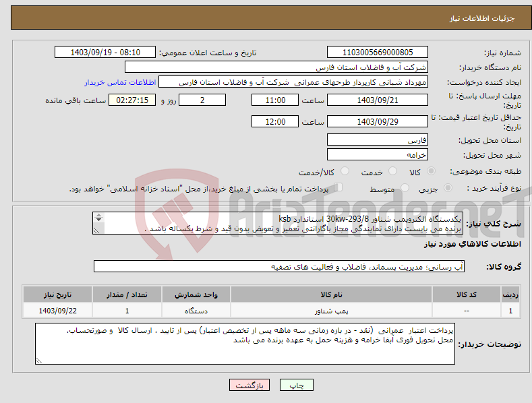Select the کالا/خدمت radio button

pos(345,171)
